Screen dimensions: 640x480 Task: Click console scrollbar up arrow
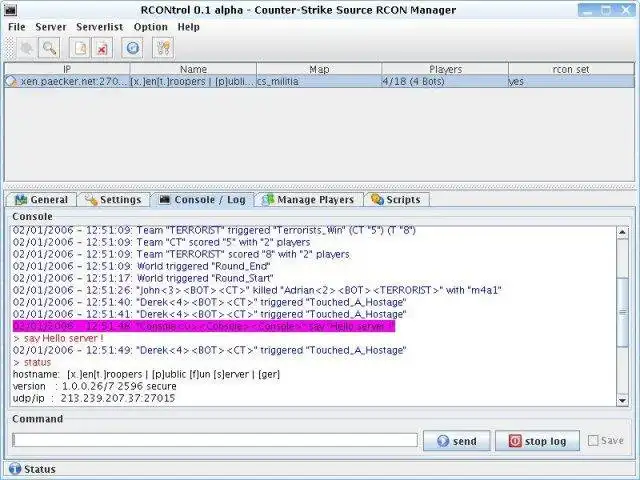click(x=622, y=233)
